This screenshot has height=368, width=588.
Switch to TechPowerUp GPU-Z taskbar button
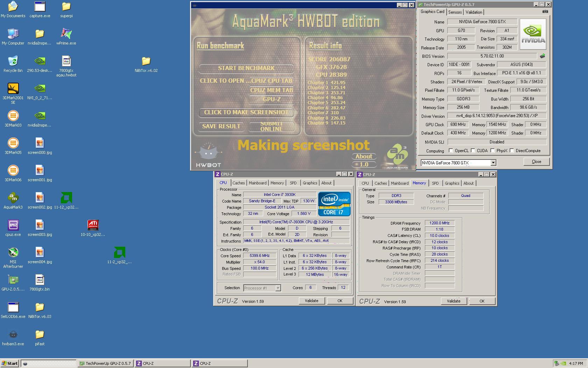tap(105, 363)
